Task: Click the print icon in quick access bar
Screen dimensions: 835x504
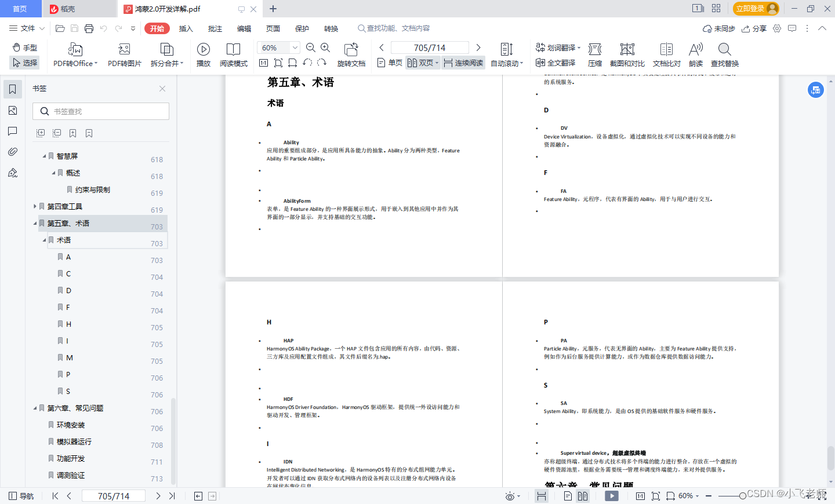Action: pyautogui.click(x=89, y=28)
